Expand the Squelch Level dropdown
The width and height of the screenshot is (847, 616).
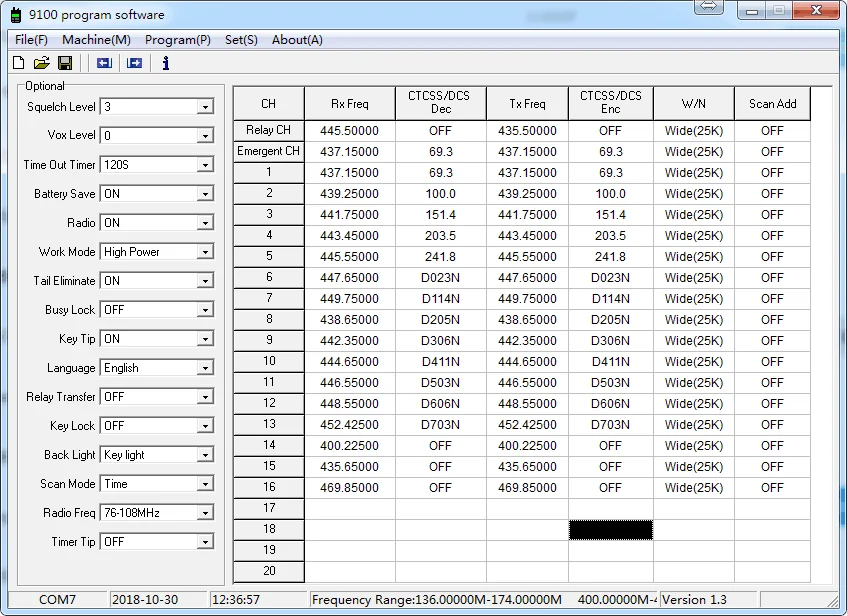pyautogui.click(x=205, y=107)
